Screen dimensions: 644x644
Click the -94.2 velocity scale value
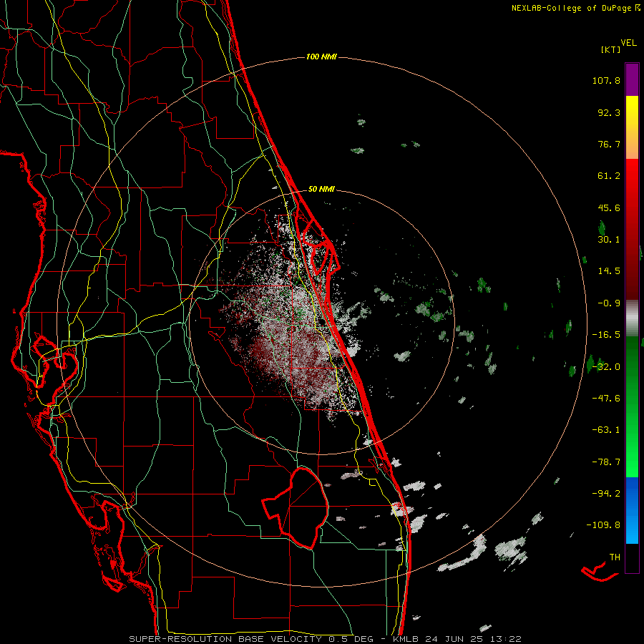point(606,493)
